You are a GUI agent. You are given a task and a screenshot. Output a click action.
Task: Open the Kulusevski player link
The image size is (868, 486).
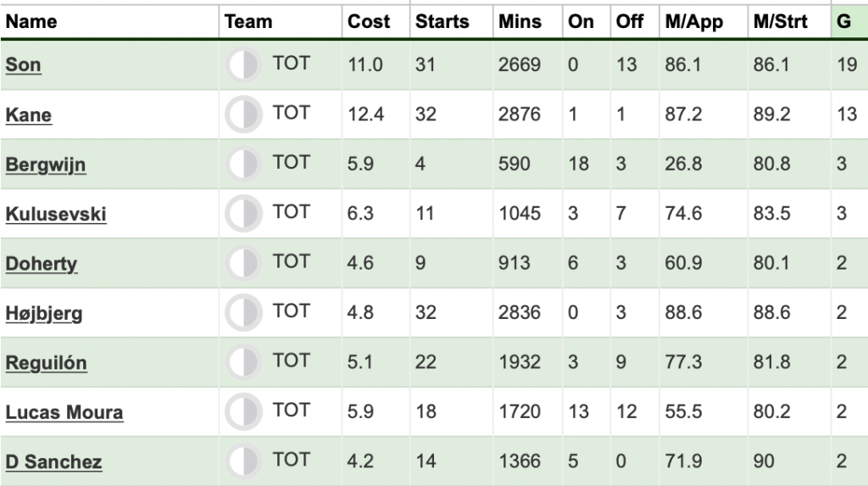pyautogui.click(x=56, y=214)
